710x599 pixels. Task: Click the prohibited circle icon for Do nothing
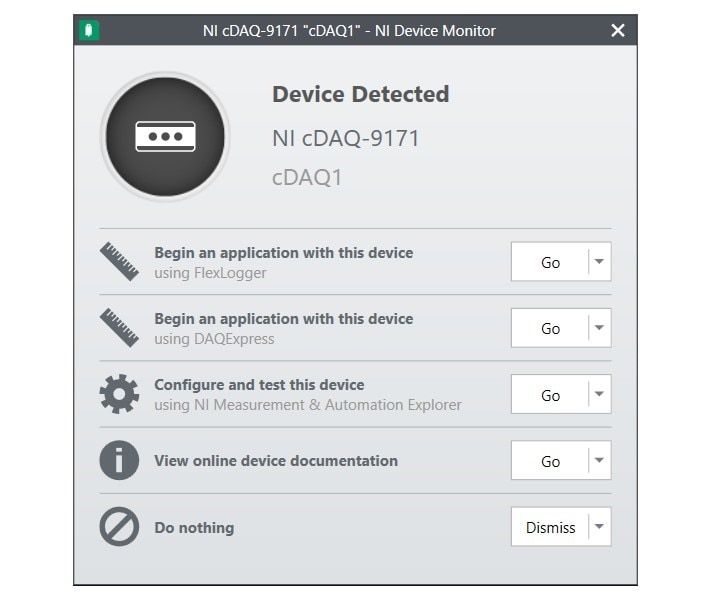pyautogui.click(x=119, y=526)
